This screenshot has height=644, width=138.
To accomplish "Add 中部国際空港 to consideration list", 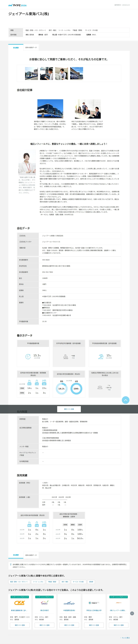I will coord(69,625).
